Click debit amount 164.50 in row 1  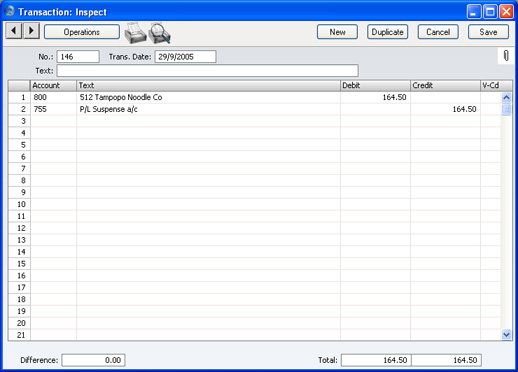coord(375,97)
